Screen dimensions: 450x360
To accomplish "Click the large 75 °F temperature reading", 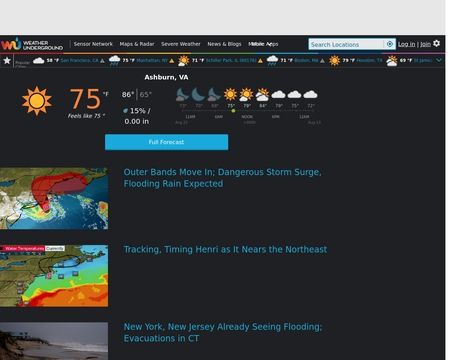I will [89, 99].
